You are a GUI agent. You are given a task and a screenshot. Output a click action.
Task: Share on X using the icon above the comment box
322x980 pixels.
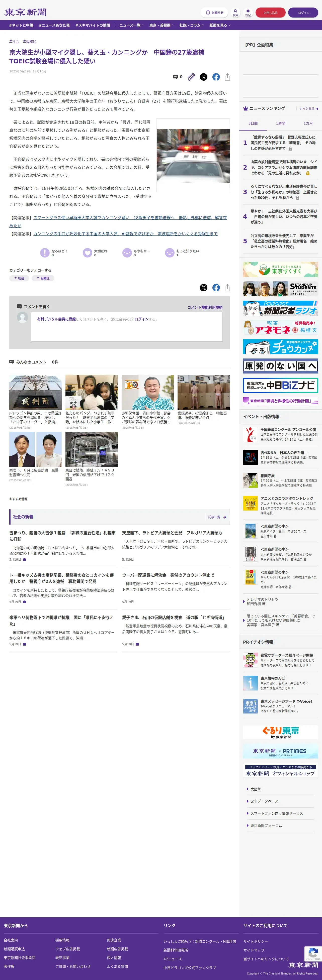(x=204, y=288)
